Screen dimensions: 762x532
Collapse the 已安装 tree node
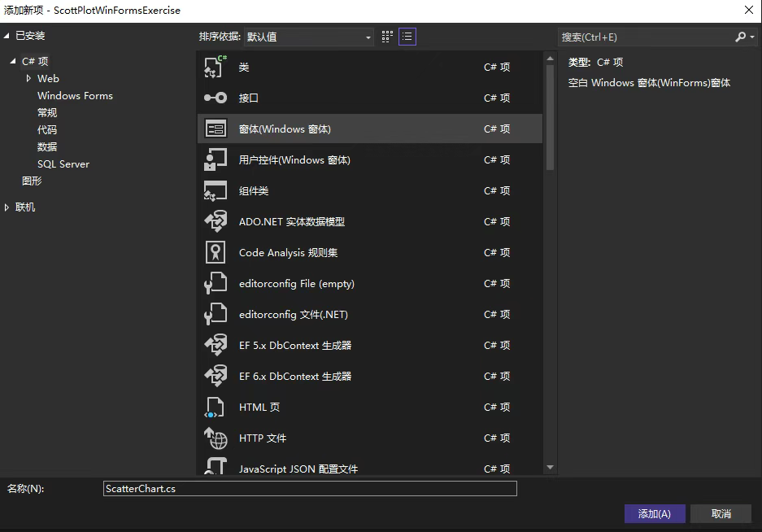pos(7,36)
